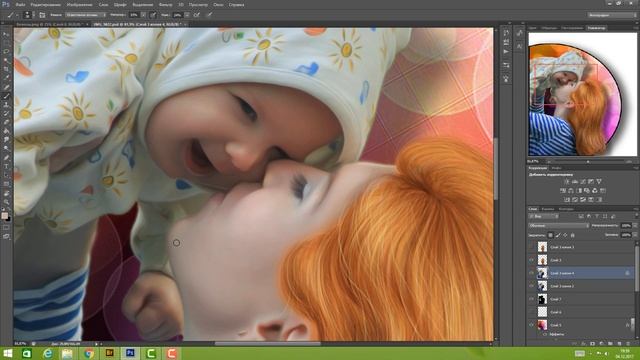The width and height of the screenshot is (640, 360).
Task: Toggle lock all for layer
Action: point(573,235)
